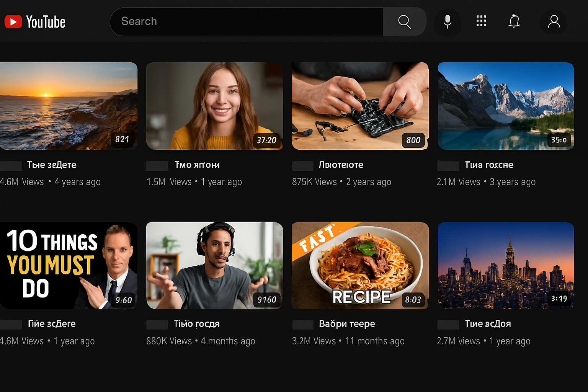Play the man with headset video
This screenshot has width=588, height=392.
214,266
